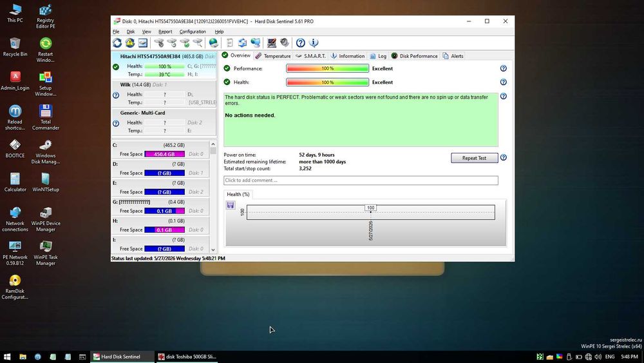Image resolution: width=644 pixels, height=363 pixels.
Task: Click the volume icon in system tray
Action: click(598, 357)
